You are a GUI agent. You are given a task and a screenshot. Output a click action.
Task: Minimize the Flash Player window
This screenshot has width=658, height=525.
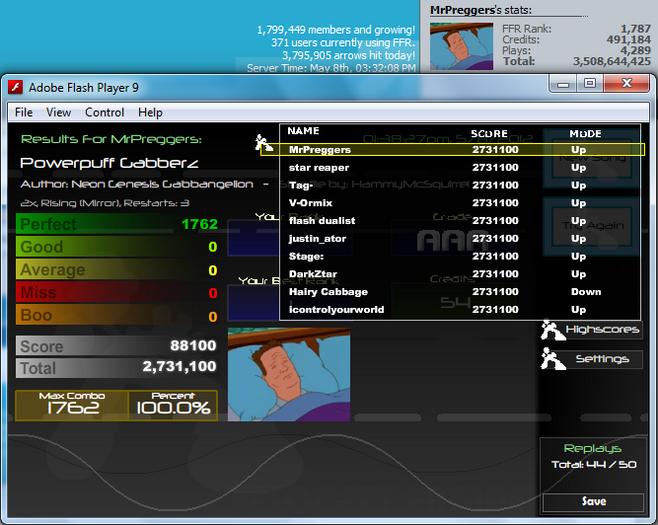(563, 83)
